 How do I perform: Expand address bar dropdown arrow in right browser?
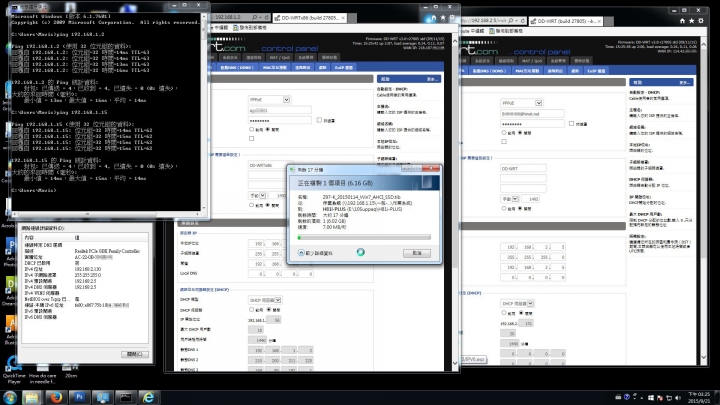click(517, 21)
